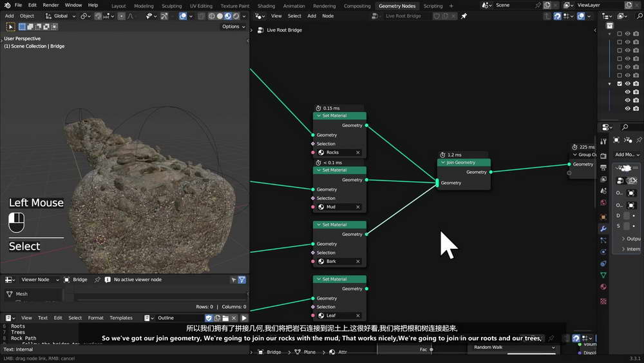The height and width of the screenshot is (363, 644).
Task: Open the World properties tab
Action: tap(603, 202)
